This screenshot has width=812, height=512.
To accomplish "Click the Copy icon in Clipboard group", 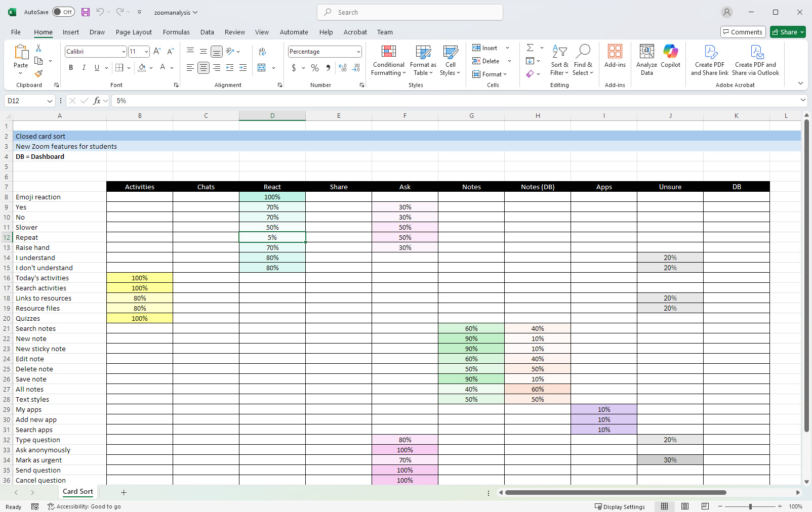I will tap(38, 61).
